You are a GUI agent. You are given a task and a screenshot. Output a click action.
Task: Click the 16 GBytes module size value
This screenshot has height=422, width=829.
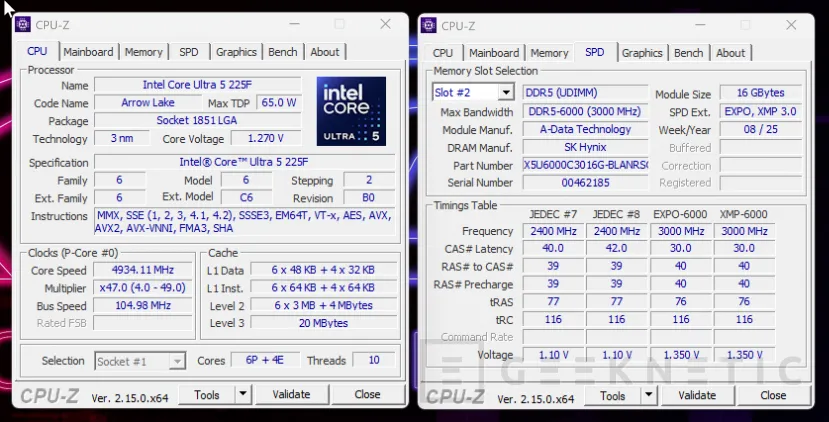761,93
